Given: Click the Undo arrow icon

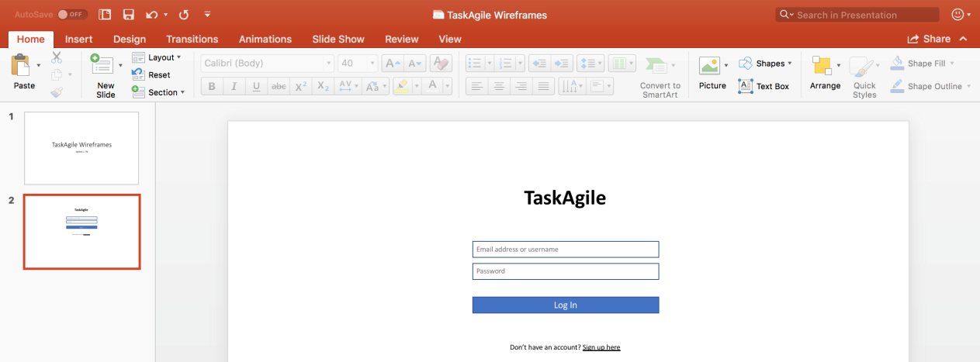Looking at the screenshot, I should click(151, 15).
